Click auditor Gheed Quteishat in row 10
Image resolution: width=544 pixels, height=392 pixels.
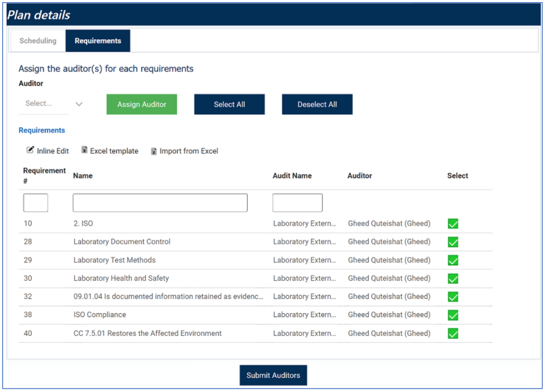[389, 223]
